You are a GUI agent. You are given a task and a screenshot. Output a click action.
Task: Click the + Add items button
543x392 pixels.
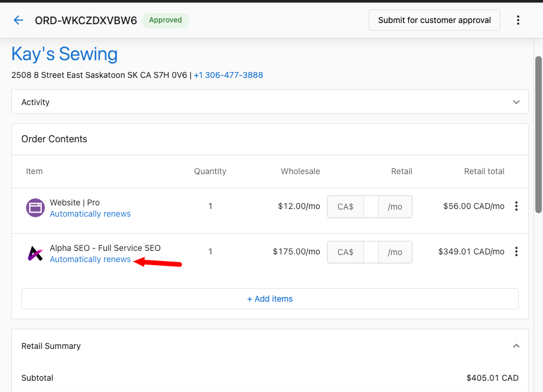click(270, 299)
